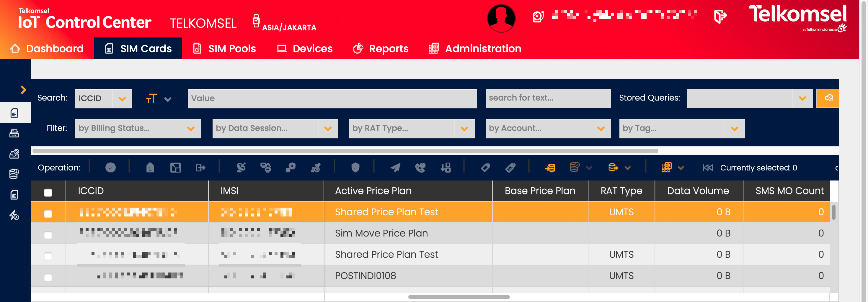Switch to the SIM Pools tab
The width and height of the screenshot is (868, 302).
click(x=224, y=49)
